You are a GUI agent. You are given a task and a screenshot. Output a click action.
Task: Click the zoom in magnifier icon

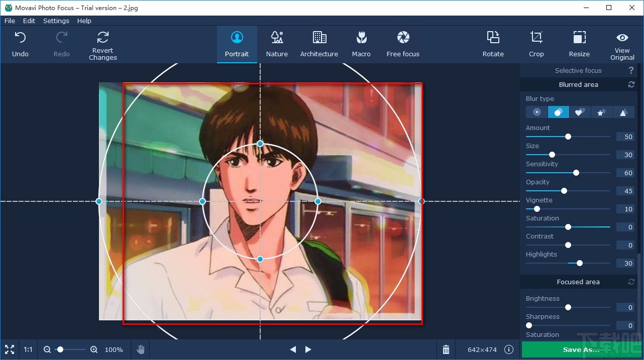pyautogui.click(x=94, y=349)
